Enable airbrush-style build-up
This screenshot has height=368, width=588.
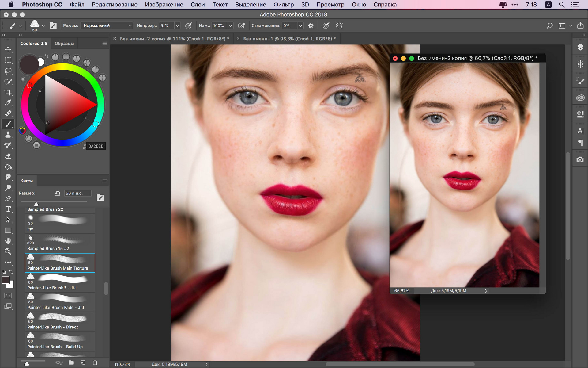coord(241,26)
